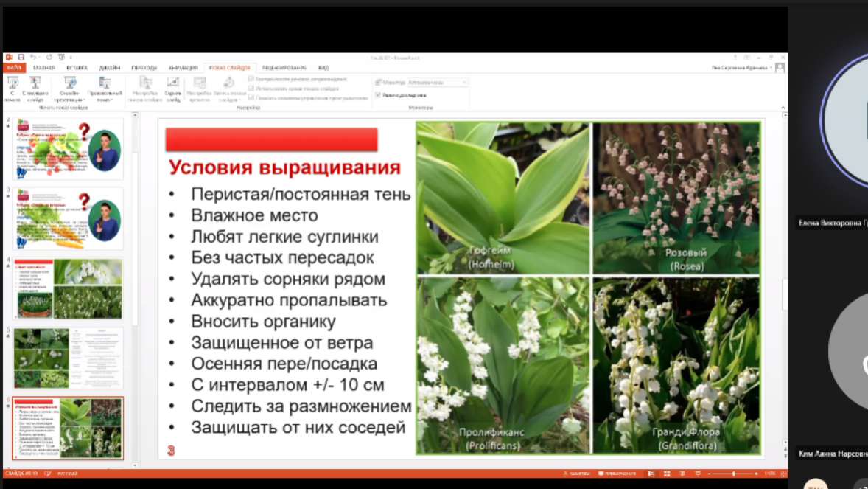Image resolution: width=868 pixels, height=489 pixels.
Task: Select slide 4 thumbnail in slide panel
Action: pyautogui.click(x=69, y=288)
